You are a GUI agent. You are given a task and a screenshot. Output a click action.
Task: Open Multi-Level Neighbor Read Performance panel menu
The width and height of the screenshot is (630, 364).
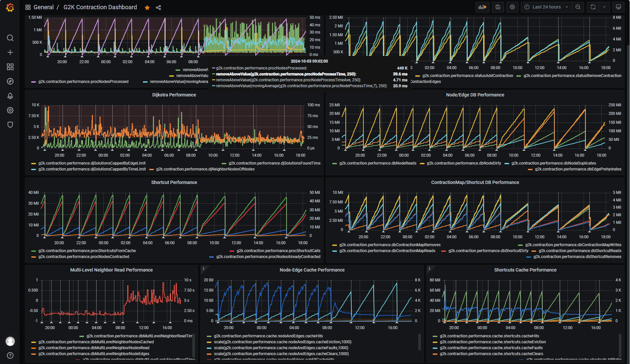pos(111,270)
